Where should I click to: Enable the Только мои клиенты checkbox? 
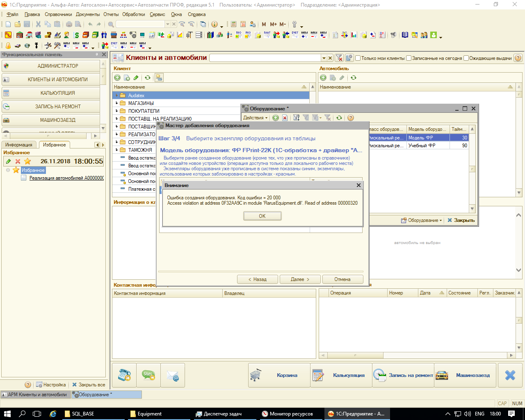point(358,58)
